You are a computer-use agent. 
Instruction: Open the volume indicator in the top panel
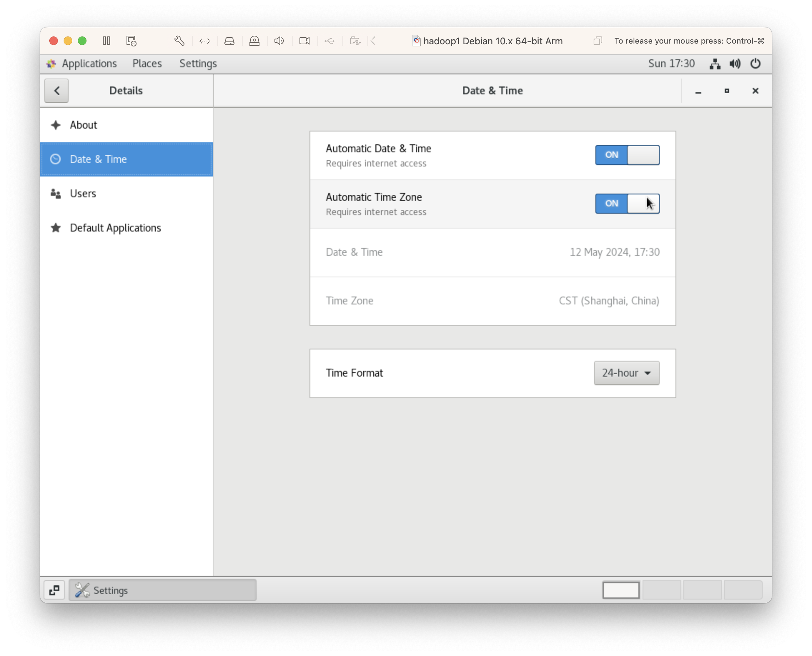pos(735,64)
